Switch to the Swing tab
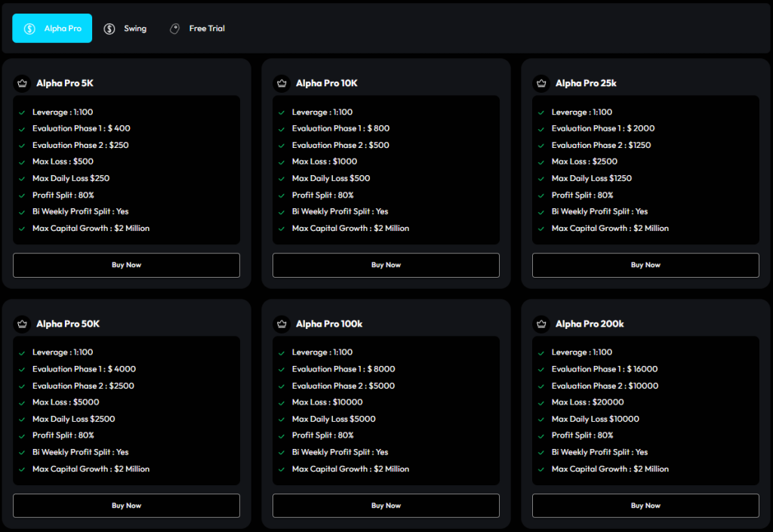 pos(125,29)
